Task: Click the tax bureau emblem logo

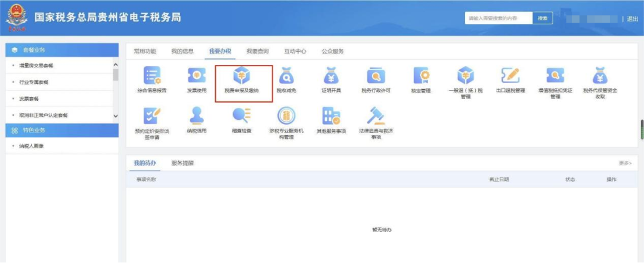Action: click(17, 18)
